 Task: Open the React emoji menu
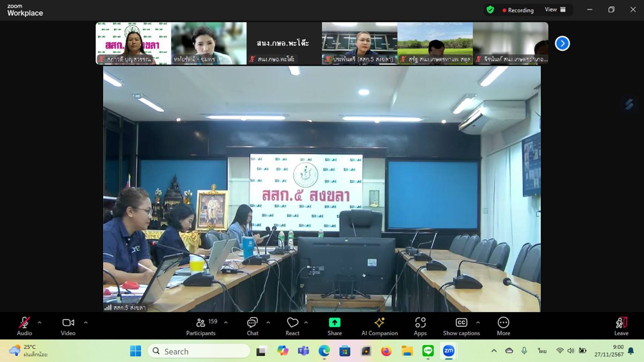tap(293, 326)
